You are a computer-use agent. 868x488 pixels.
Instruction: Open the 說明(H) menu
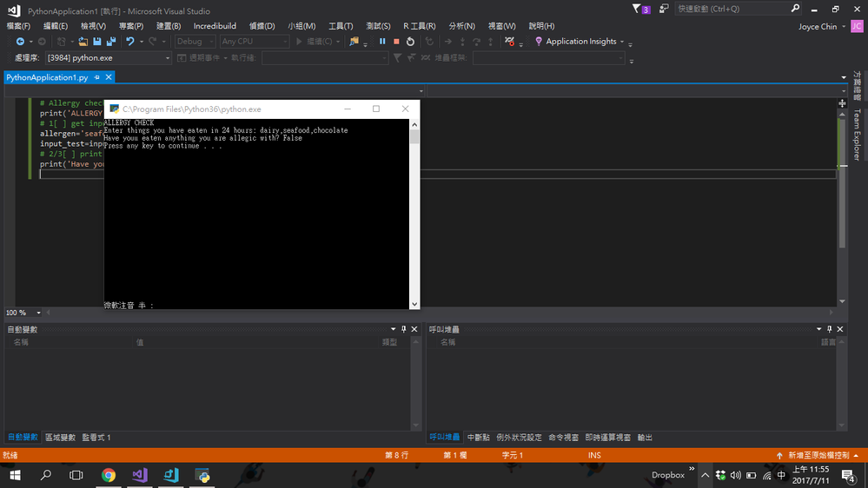coord(541,26)
